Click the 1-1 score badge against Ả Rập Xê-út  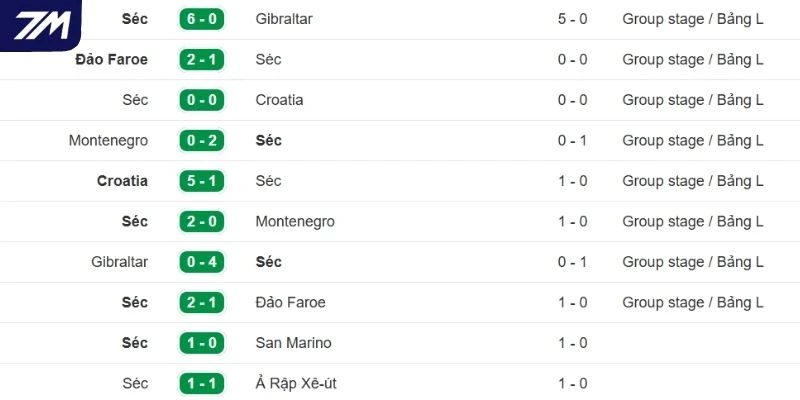[200, 383]
